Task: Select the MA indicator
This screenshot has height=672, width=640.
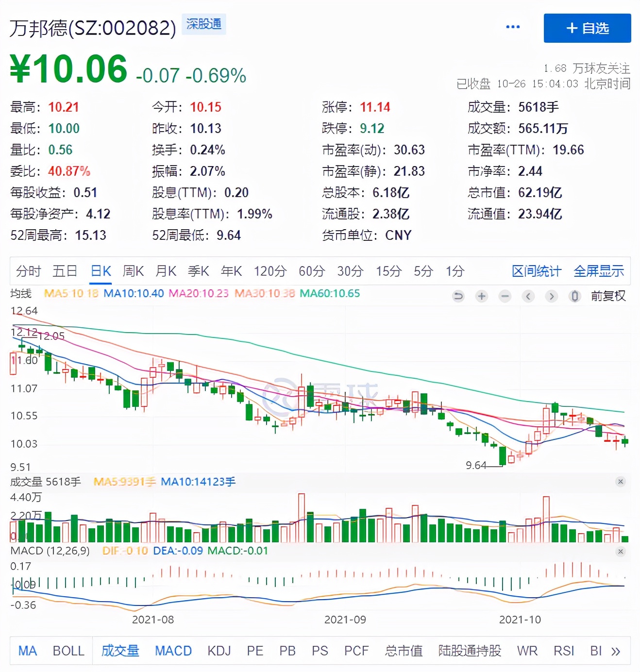Action: (x=28, y=651)
